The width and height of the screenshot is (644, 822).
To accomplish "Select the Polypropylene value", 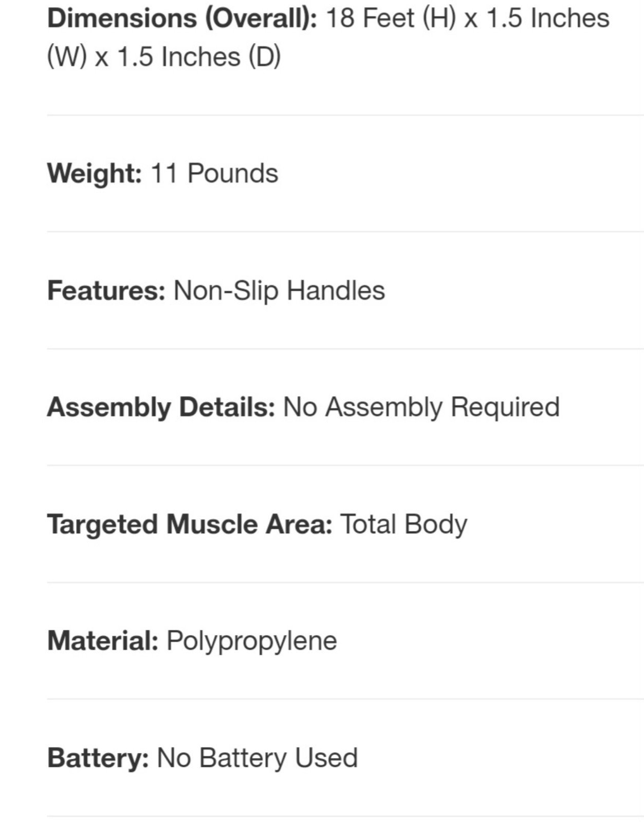I will (252, 642).
